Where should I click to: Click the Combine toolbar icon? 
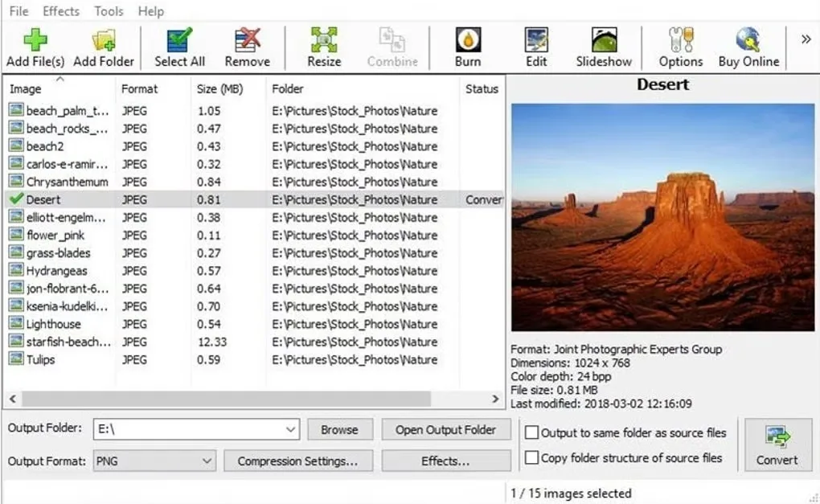coord(392,41)
